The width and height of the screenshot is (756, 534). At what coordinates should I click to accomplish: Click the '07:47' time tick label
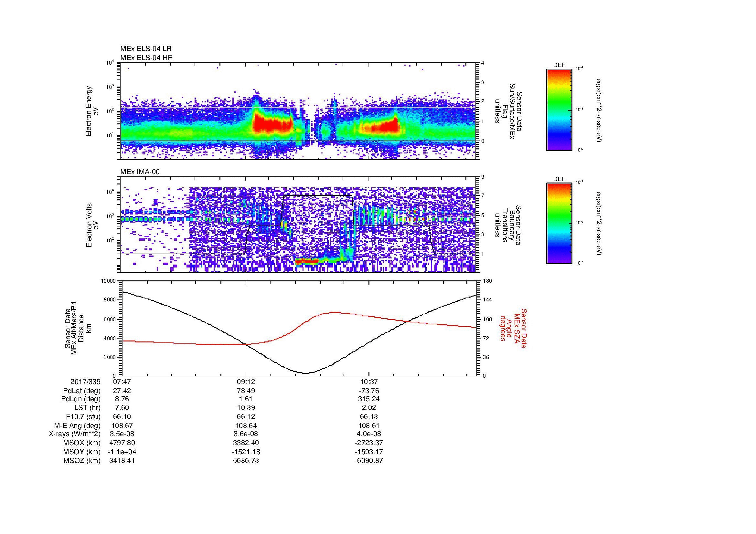[122, 382]
